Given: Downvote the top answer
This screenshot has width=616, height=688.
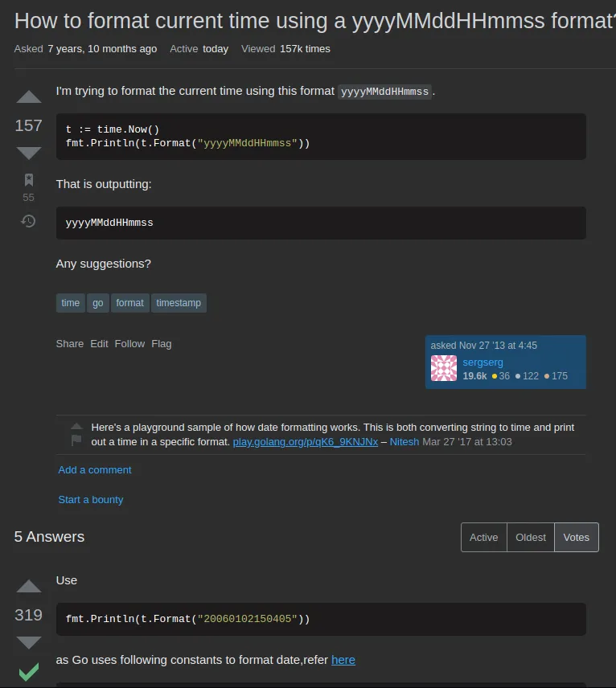Looking at the screenshot, I should [29, 642].
